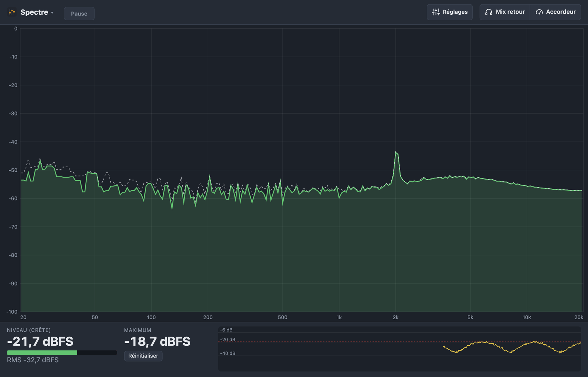Click the MAXIMUM label
The image size is (588, 377).
pyautogui.click(x=137, y=330)
